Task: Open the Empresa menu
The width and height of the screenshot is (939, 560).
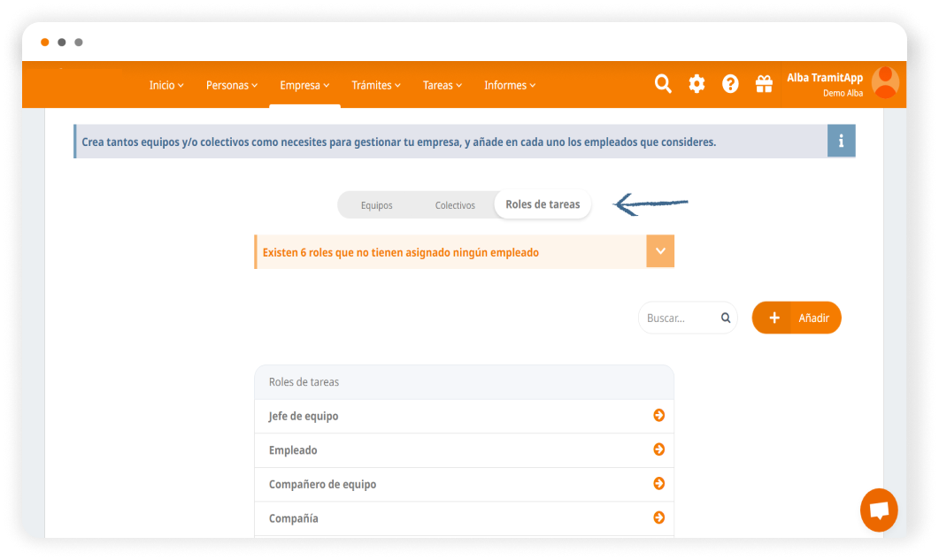Action: pyautogui.click(x=304, y=86)
